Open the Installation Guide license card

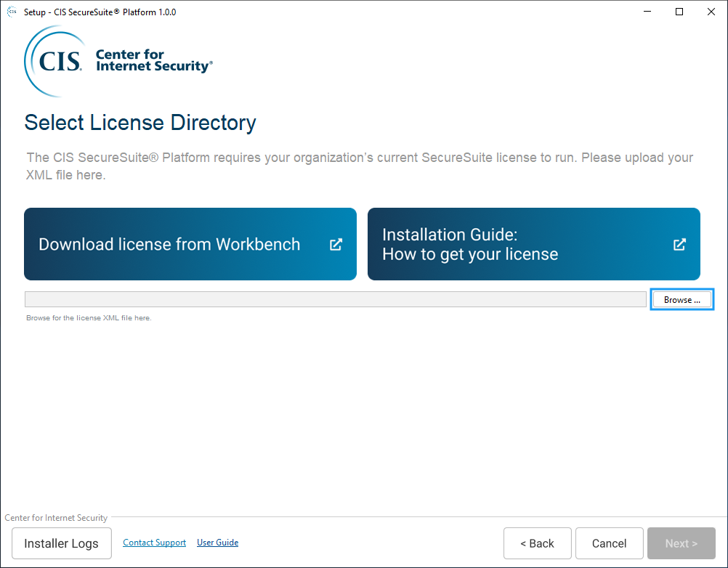point(534,244)
